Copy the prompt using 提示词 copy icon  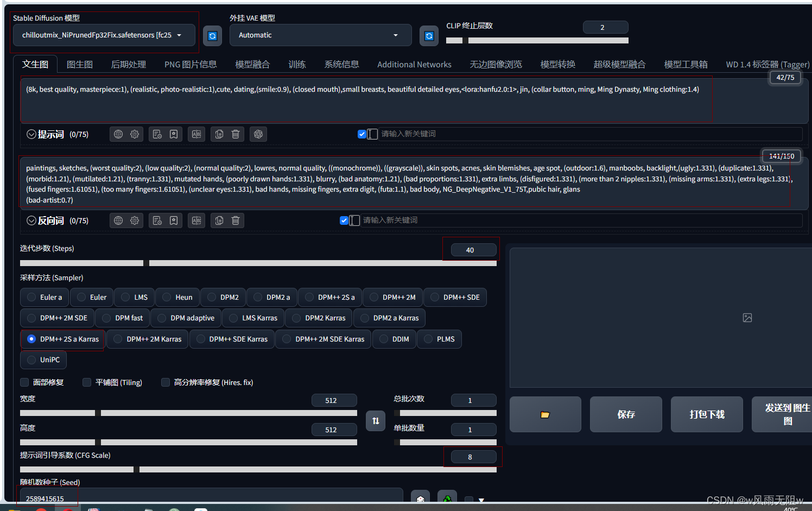click(x=219, y=134)
